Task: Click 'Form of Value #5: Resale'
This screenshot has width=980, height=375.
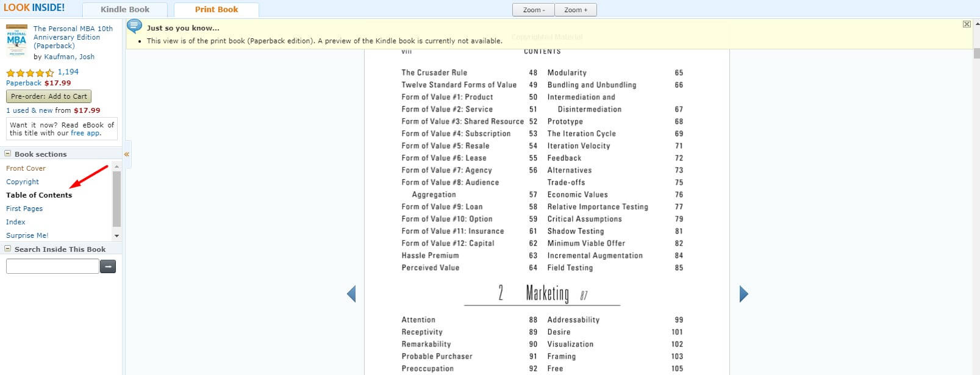Action: (445, 146)
